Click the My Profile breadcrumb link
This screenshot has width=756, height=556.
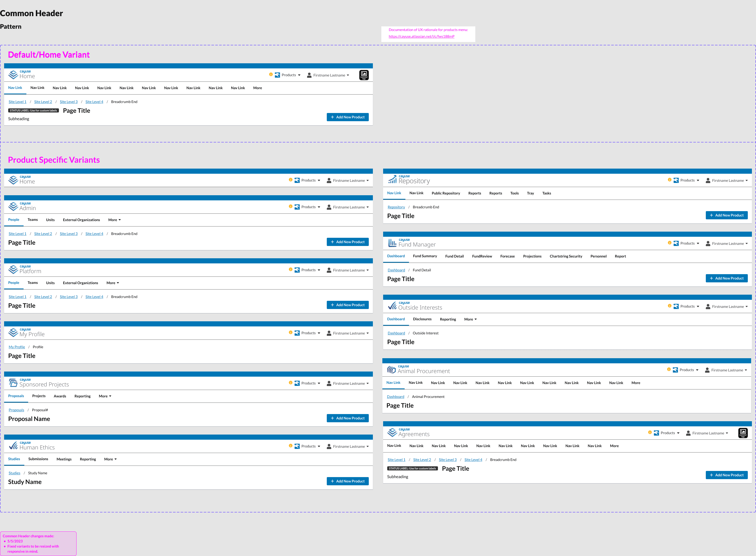17,347
